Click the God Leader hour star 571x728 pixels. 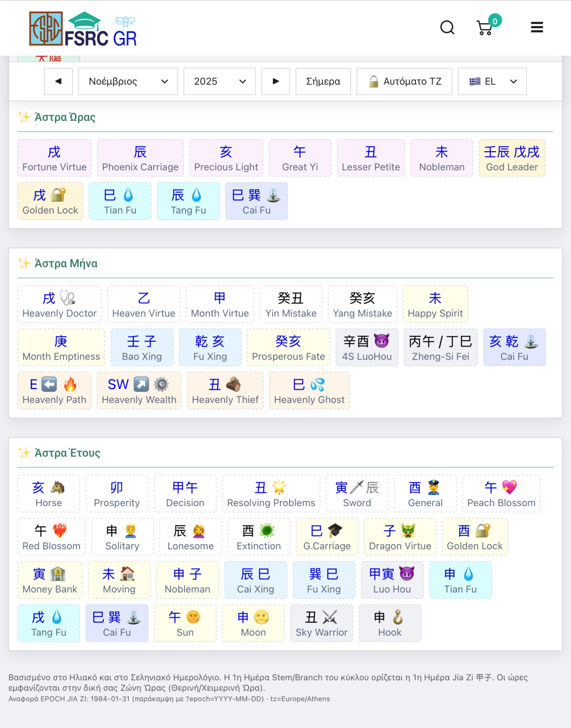pyautogui.click(x=511, y=158)
